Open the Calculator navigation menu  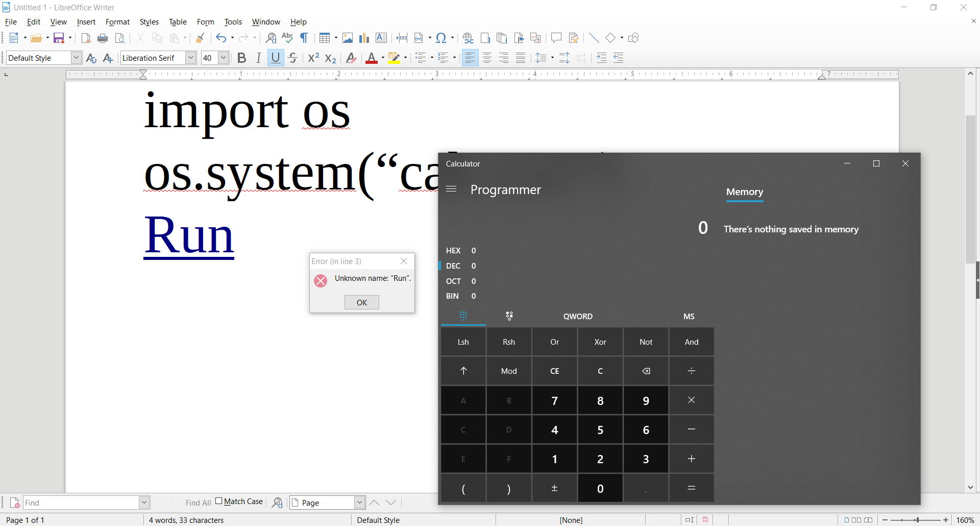pos(452,189)
